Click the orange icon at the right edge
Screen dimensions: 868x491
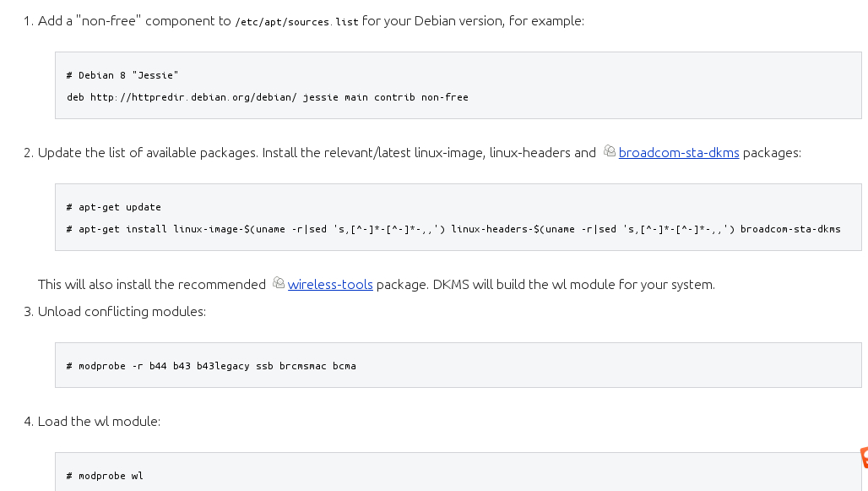point(863,457)
